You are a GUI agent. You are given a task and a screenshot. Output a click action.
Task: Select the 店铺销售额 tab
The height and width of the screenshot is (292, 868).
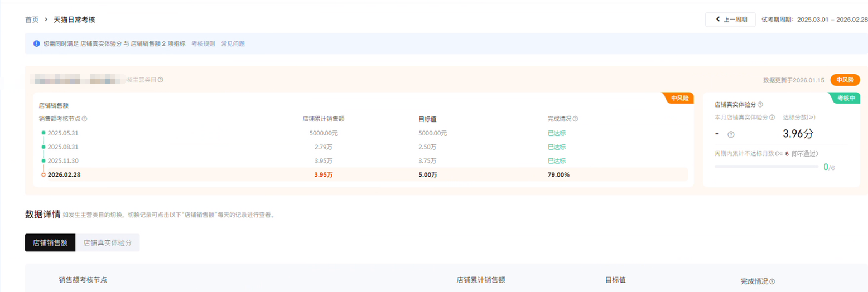click(50, 243)
